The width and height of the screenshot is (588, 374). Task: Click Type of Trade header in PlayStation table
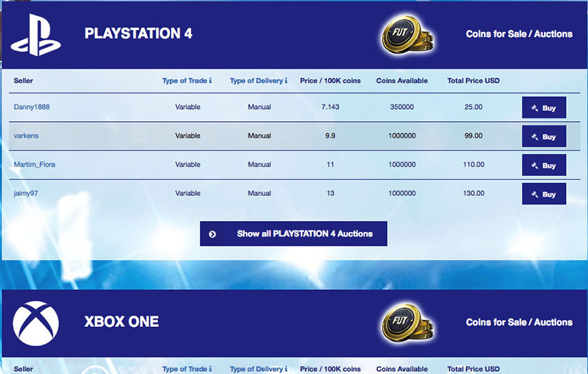pos(185,80)
